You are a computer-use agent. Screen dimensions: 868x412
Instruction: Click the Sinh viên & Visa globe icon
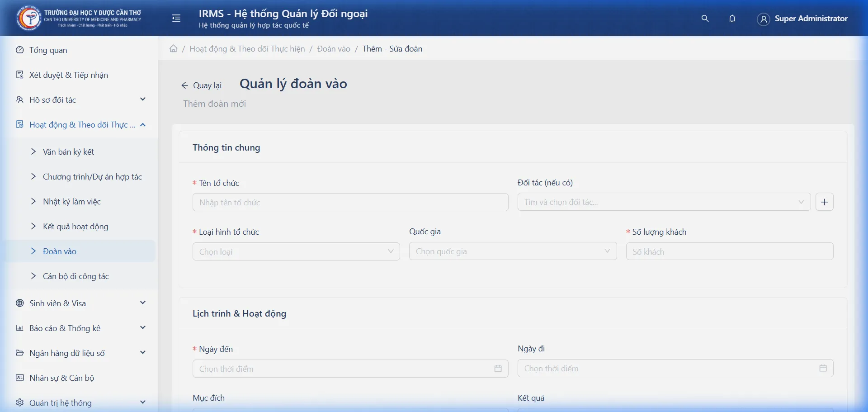[x=19, y=303]
